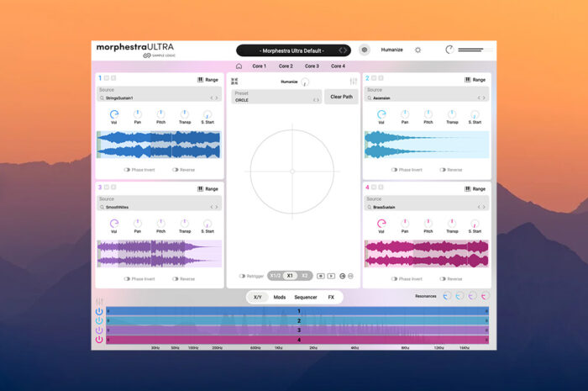
Task: Click source arrows beside BrassSustain
Action: 481,207
